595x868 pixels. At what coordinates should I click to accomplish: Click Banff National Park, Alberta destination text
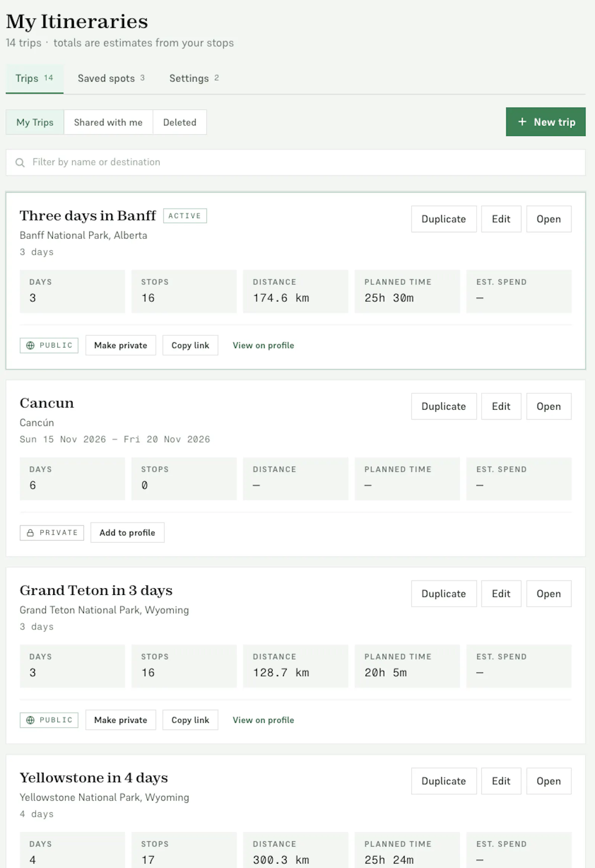(83, 236)
